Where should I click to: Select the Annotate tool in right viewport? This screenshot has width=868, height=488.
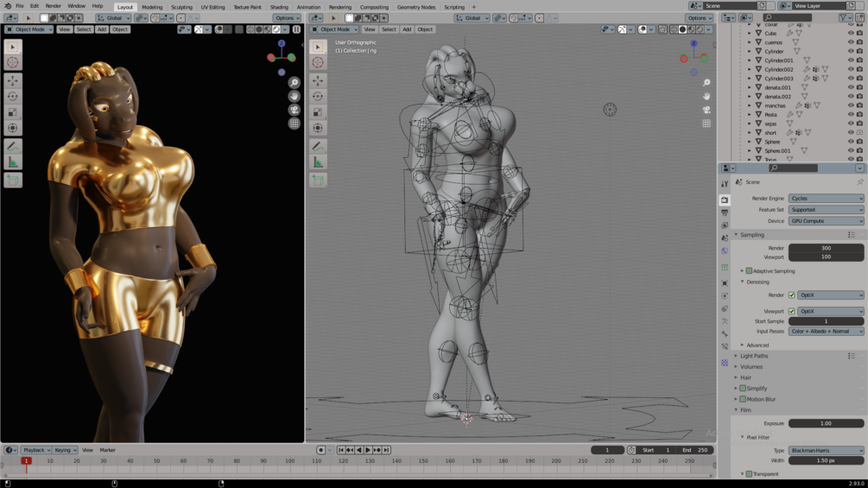point(318,147)
